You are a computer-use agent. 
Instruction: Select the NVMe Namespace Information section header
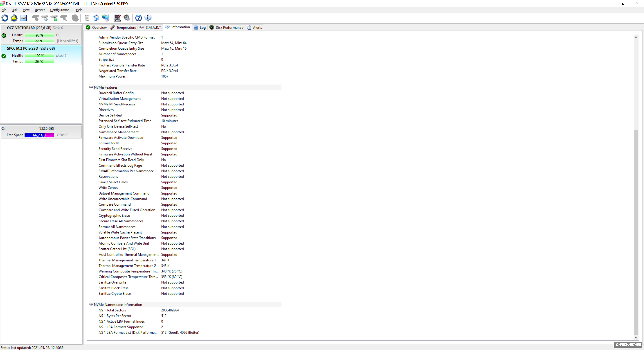pyautogui.click(x=185, y=305)
